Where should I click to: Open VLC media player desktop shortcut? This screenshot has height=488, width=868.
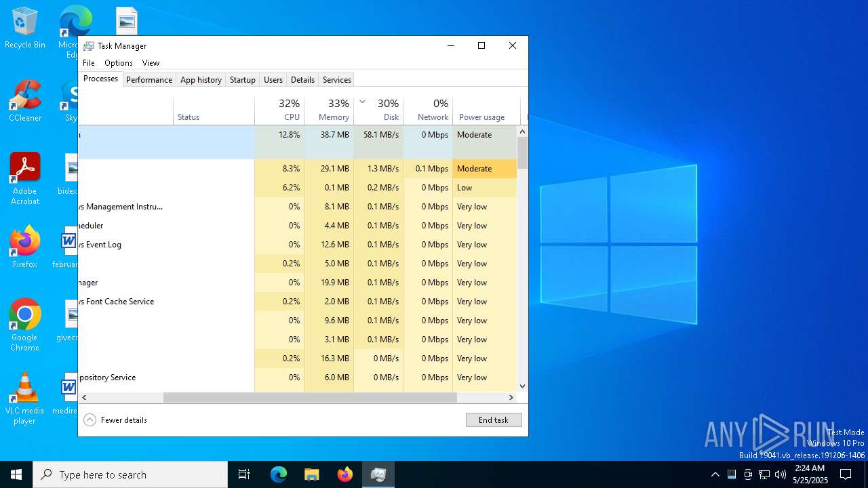pos(25,399)
